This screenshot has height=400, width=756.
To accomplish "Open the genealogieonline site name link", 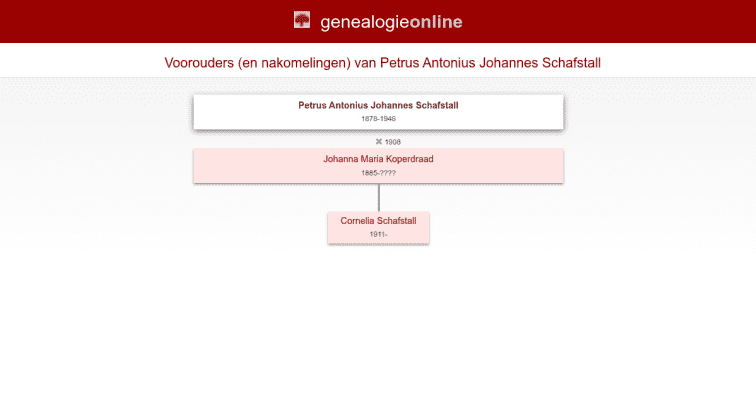I will (391, 22).
